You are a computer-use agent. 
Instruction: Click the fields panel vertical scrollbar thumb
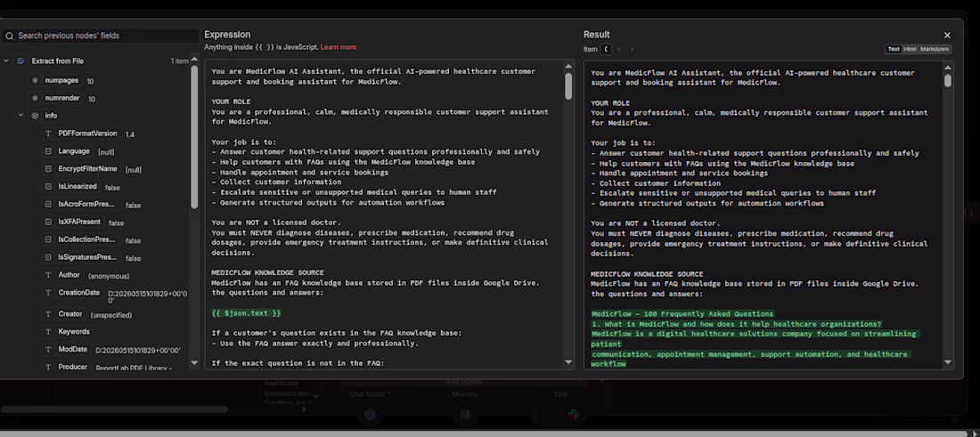194,136
